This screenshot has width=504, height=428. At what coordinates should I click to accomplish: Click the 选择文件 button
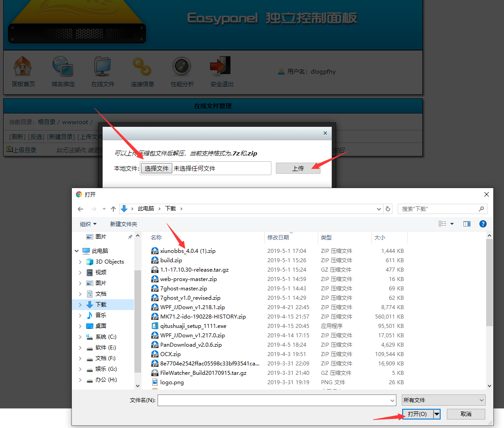157,168
